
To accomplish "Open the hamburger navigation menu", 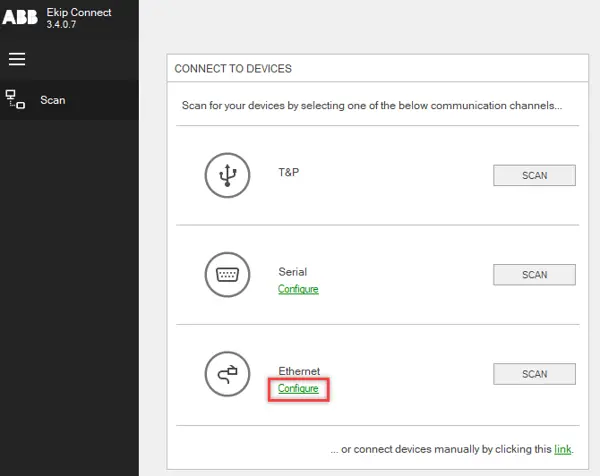I will point(17,59).
